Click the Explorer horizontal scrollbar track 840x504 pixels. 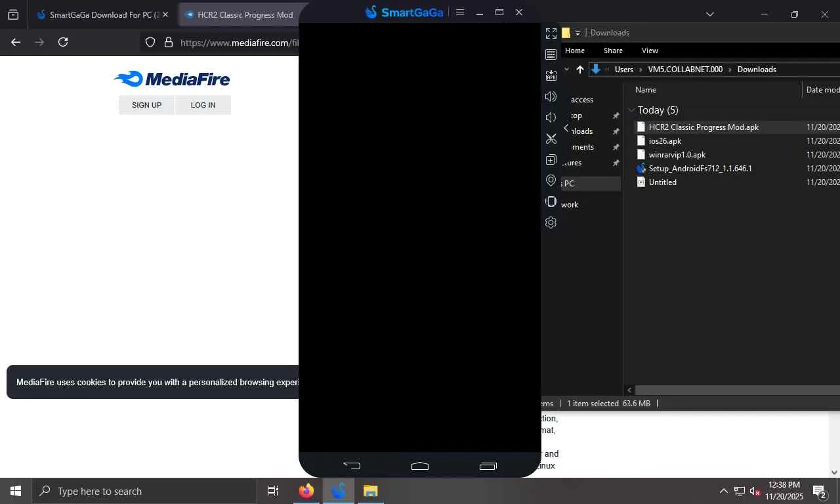point(738,390)
